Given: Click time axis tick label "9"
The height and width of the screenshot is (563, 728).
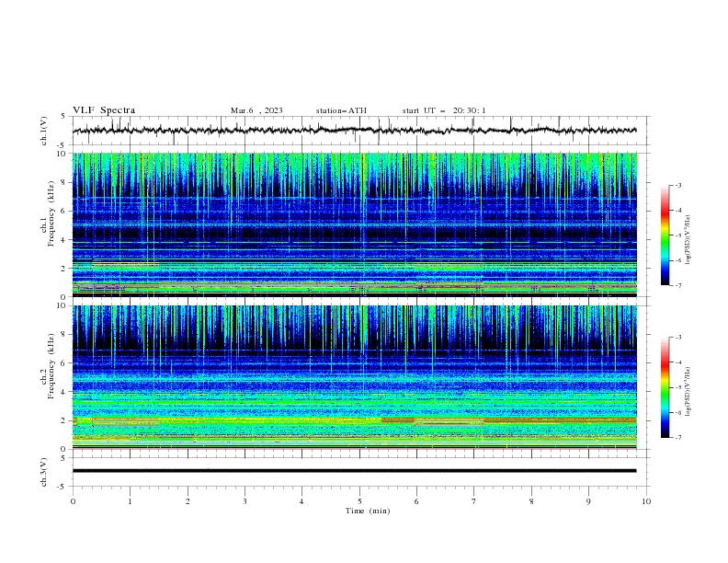Looking at the screenshot, I should click(x=588, y=501).
